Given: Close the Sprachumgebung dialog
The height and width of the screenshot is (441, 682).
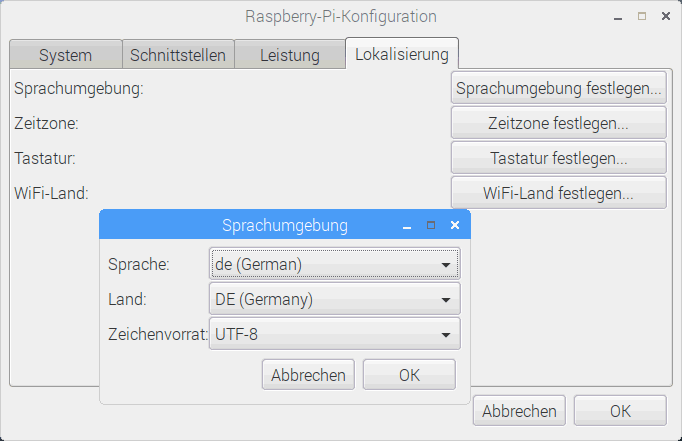Looking at the screenshot, I should (455, 226).
